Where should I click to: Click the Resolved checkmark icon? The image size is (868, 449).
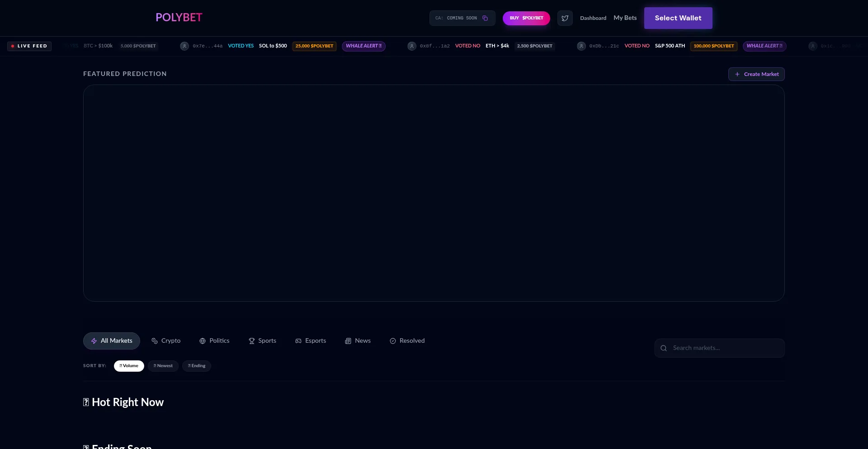(x=392, y=341)
